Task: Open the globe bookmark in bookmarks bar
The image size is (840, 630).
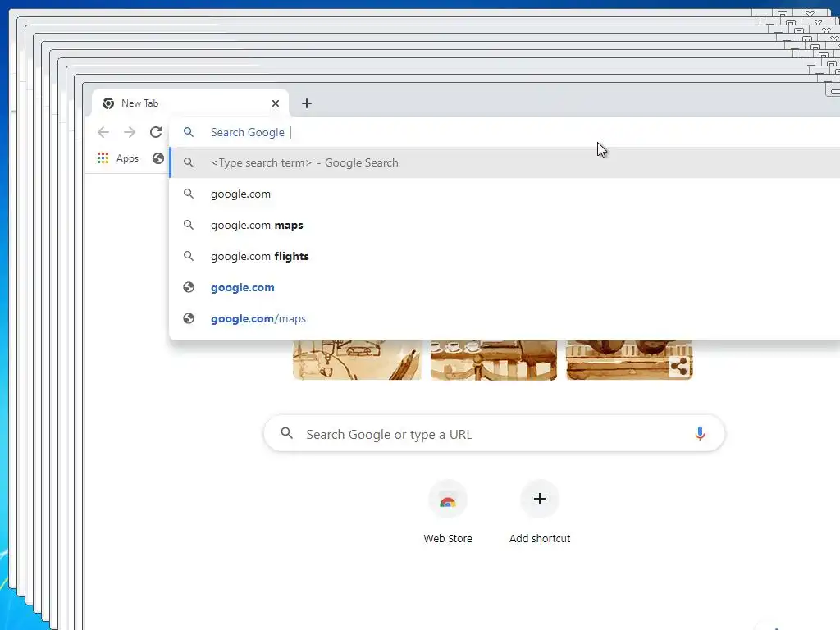Action: tap(158, 158)
